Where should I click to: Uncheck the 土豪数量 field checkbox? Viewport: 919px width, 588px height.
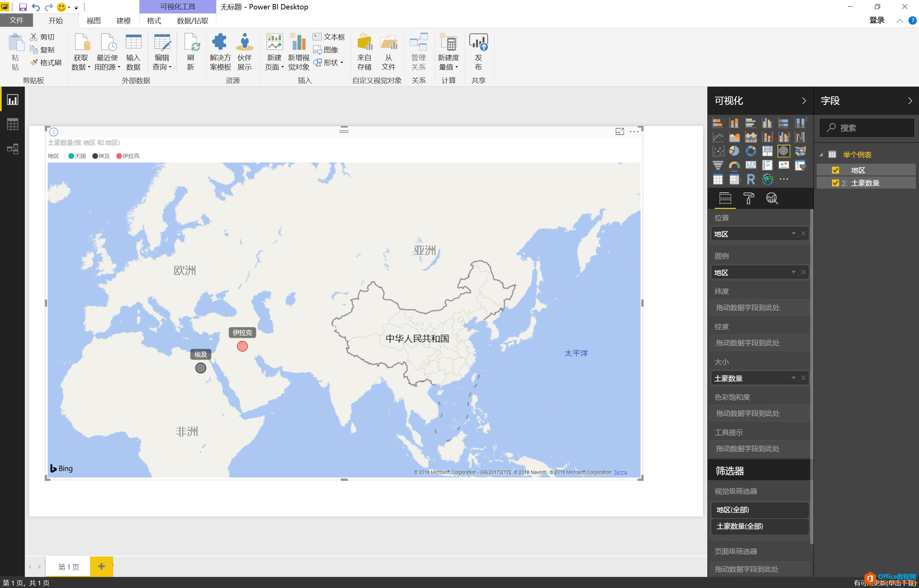pos(835,183)
